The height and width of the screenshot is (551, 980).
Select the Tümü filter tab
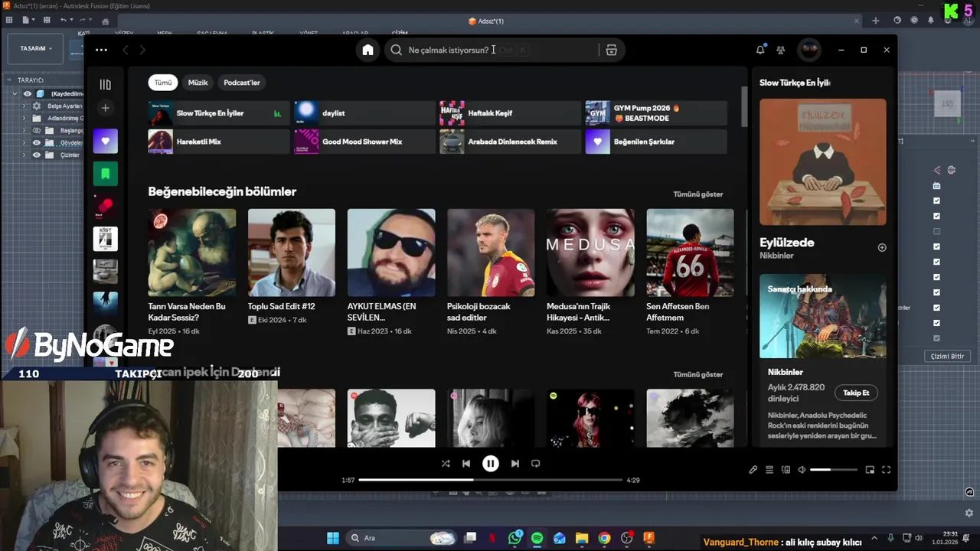[x=163, y=83]
